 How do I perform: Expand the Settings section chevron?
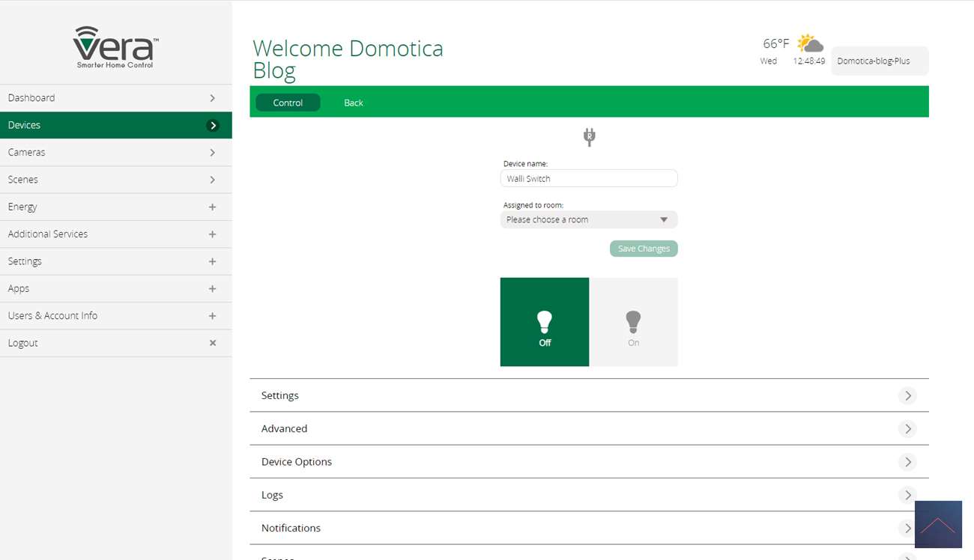click(x=907, y=395)
